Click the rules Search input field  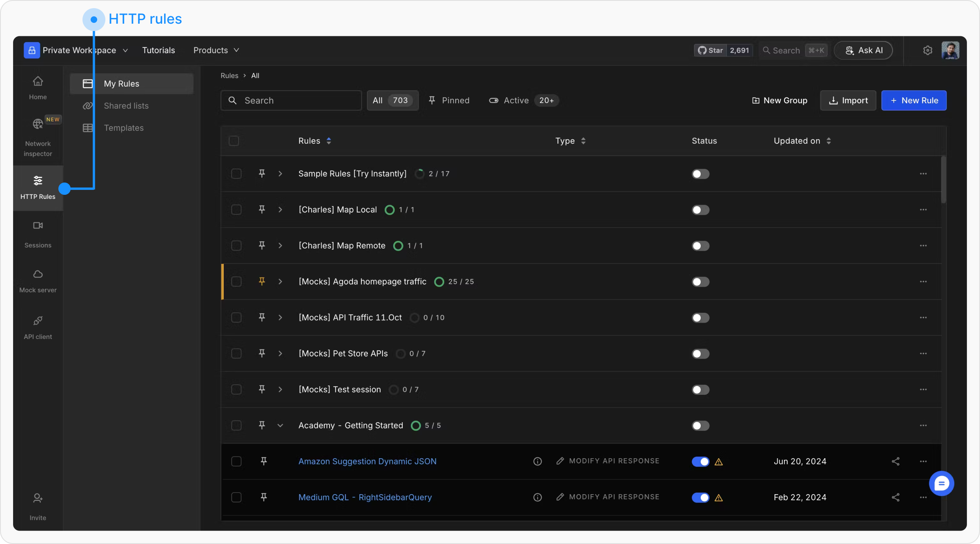291,100
